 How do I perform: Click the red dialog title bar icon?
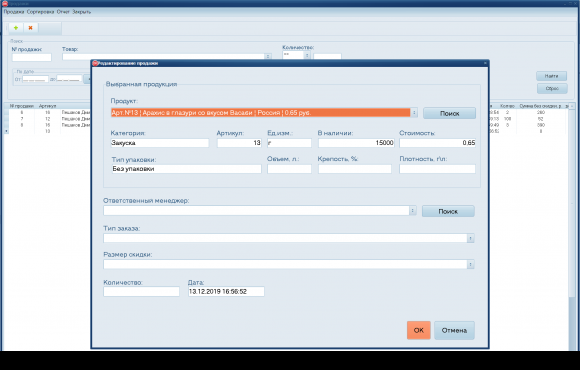coord(95,63)
